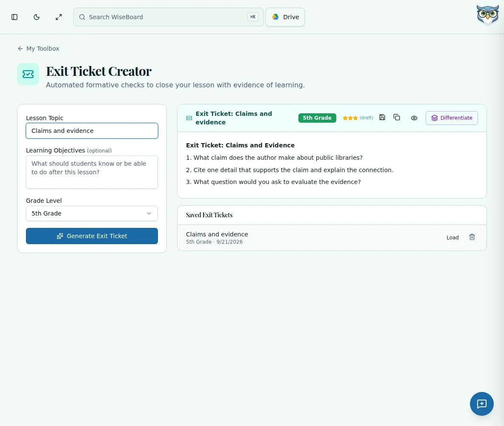Enter fullscreen with the expand arrows icon
Viewport: 504px width, 426px height.
tap(58, 17)
